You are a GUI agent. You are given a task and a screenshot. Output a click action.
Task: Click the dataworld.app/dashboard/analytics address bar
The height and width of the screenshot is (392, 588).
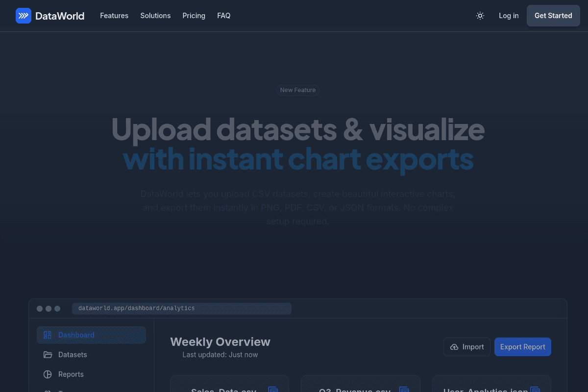point(182,308)
